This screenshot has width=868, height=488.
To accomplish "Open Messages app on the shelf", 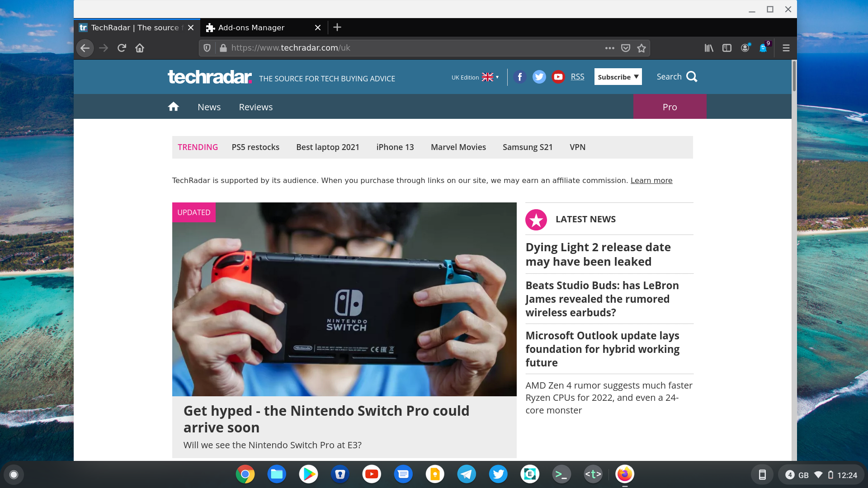I will (403, 474).
